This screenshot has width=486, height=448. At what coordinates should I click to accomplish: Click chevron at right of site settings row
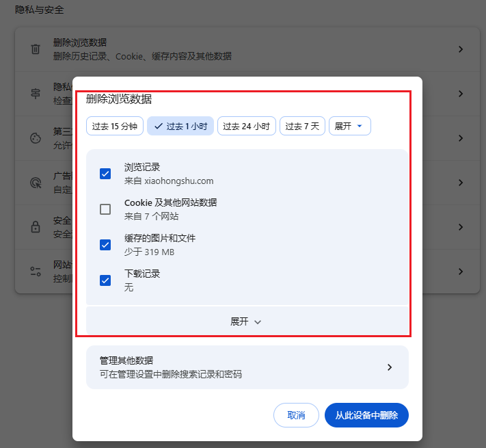461,272
